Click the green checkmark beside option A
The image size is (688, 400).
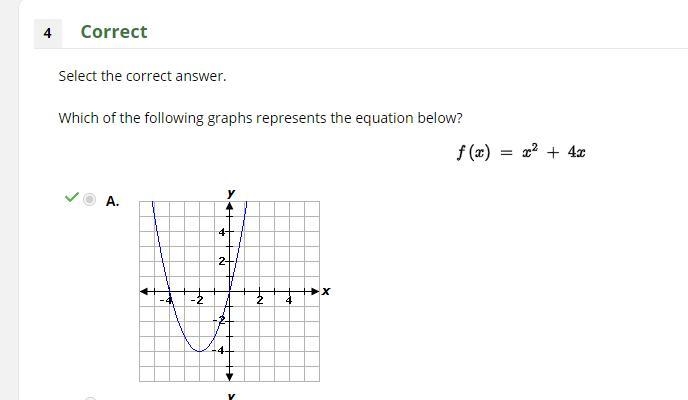tap(72, 197)
